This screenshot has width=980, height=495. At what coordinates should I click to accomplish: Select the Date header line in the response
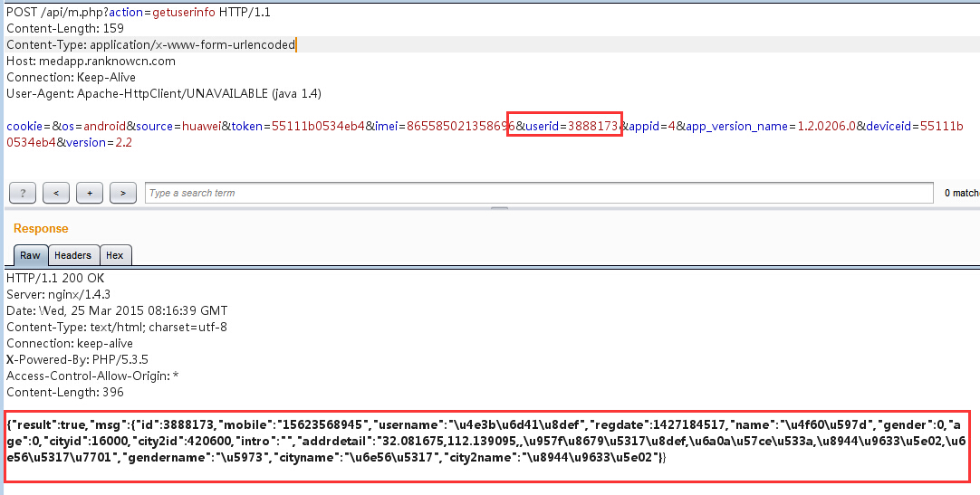117,310
